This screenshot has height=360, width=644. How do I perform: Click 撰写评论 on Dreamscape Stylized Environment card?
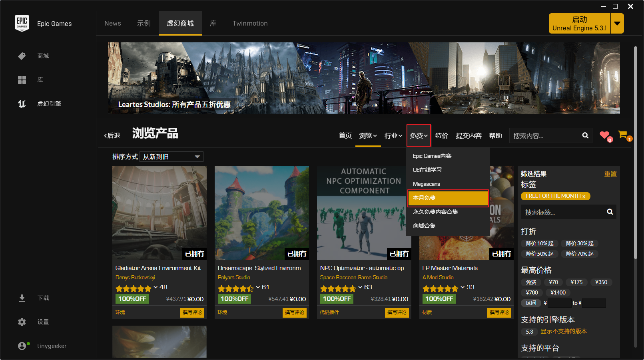coord(295,312)
